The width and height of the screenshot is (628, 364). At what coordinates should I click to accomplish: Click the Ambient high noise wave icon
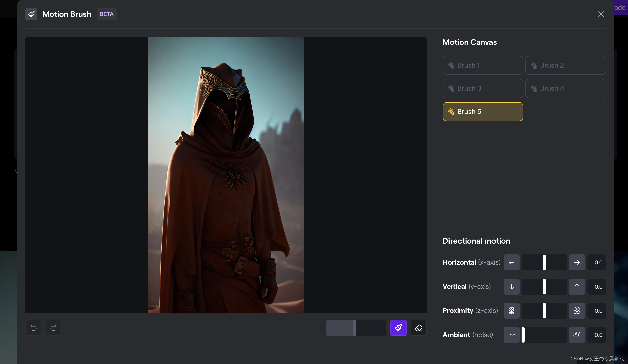(577, 335)
